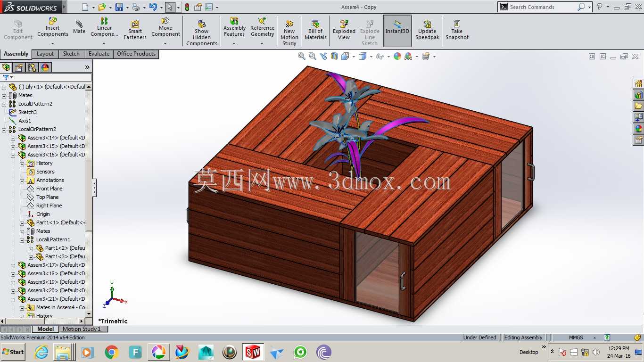This screenshot has width=644, height=362.
Task: Expand the Assem3<14> tree node
Action: [13, 138]
